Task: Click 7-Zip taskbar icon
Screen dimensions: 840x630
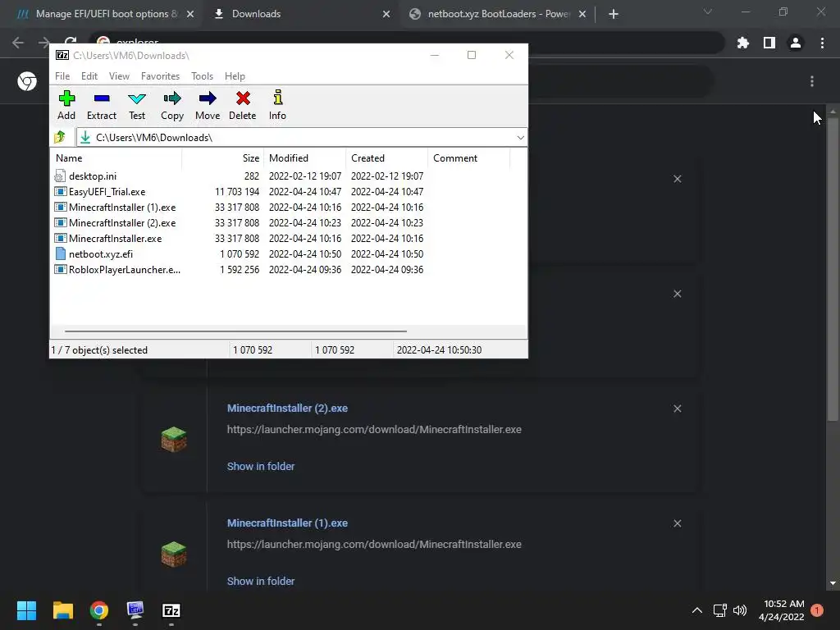Action: [x=171, y=610]
